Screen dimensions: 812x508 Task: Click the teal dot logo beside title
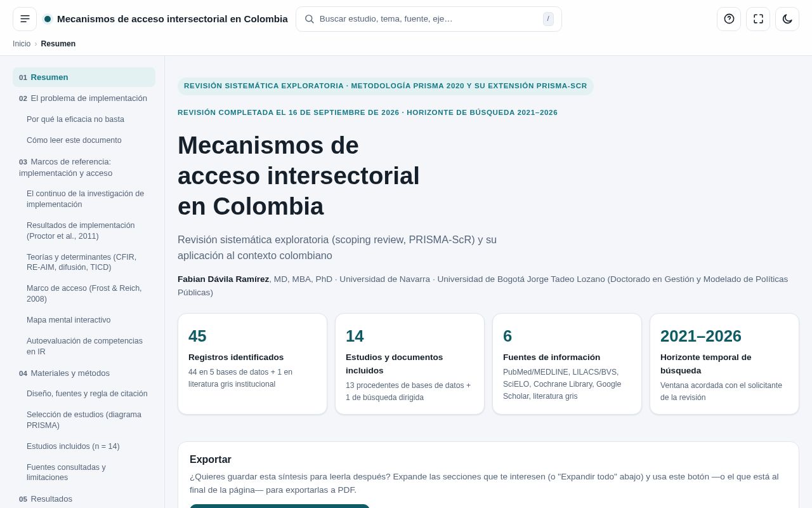pos(48,19)
